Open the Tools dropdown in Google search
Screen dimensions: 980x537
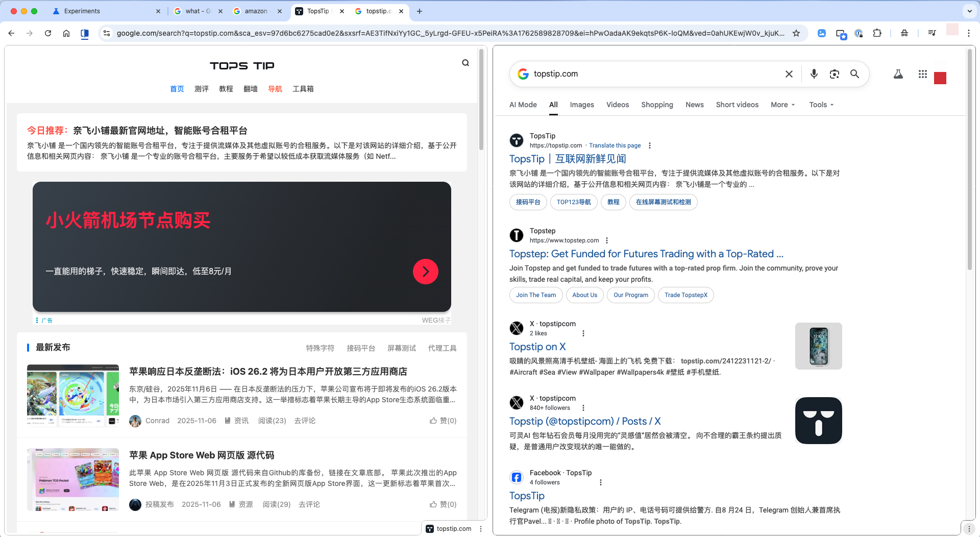821,105
